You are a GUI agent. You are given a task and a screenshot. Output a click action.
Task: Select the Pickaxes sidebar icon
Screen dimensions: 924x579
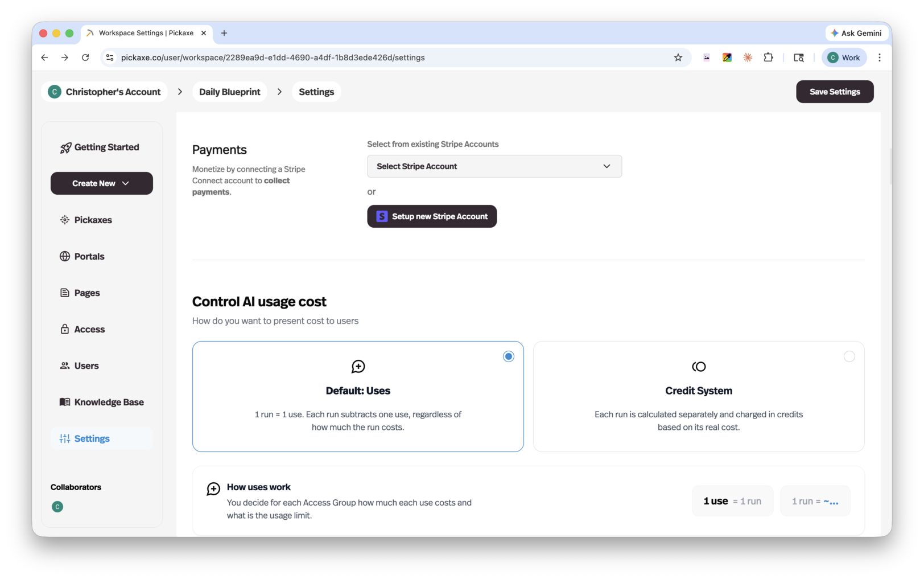pos(65,219)
